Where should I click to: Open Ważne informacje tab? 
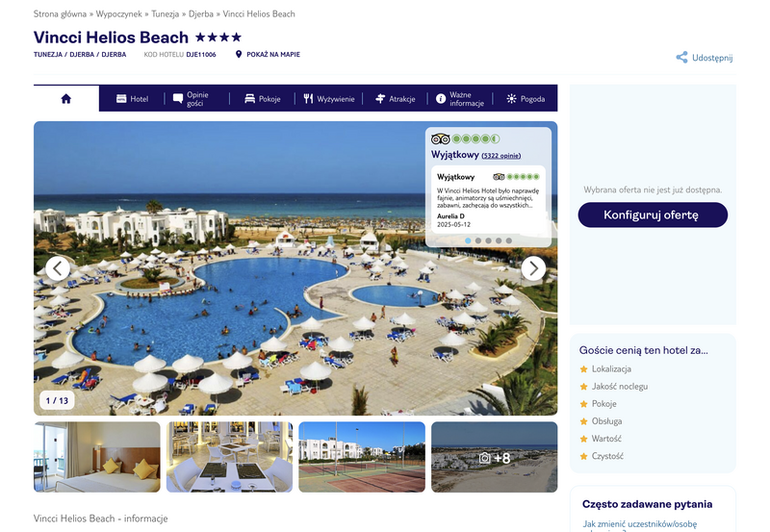tap(460, 99)
